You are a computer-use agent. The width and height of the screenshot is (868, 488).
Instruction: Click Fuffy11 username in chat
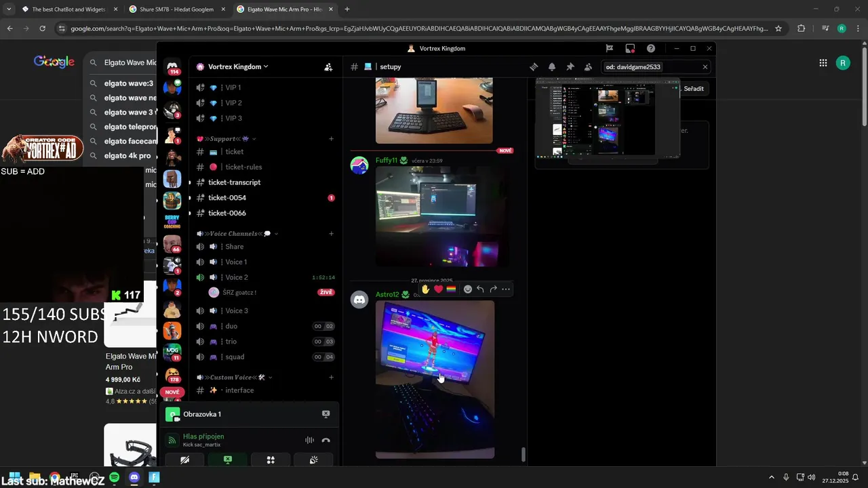[387, 161]
